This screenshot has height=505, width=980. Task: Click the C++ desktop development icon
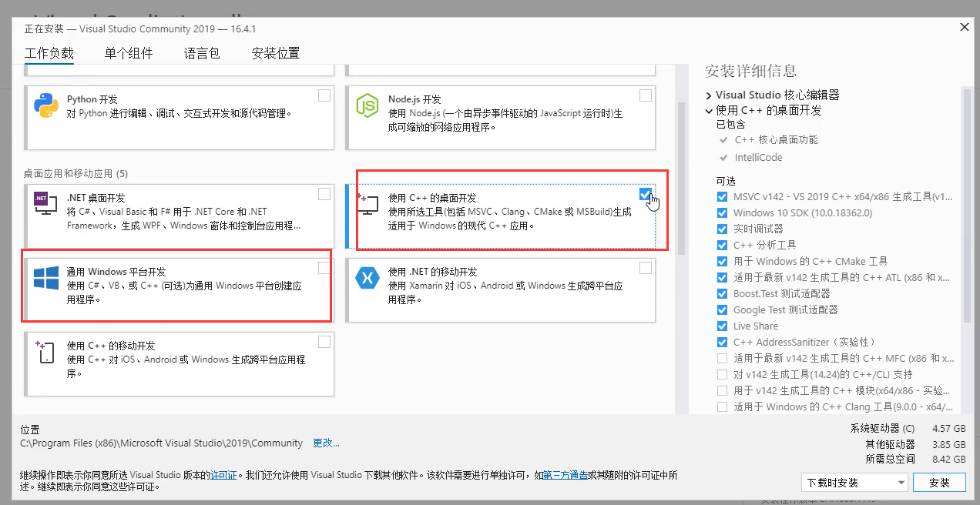[x=367, y=203]
